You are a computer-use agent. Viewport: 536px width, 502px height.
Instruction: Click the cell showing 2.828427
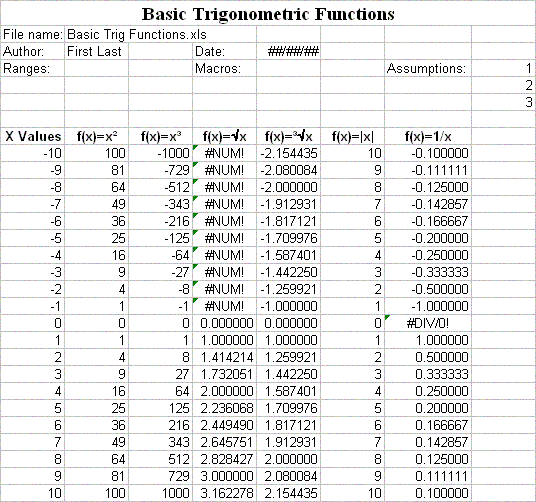(225, 459)
